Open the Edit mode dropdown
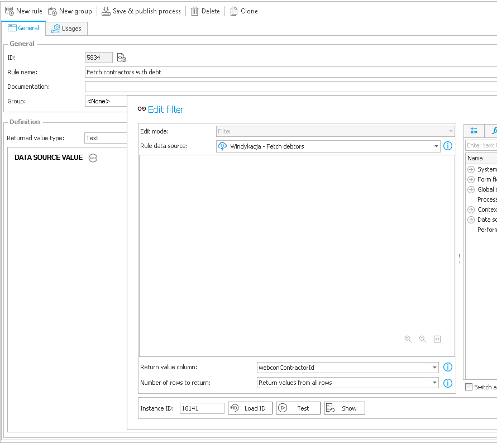Image resolution: width=497 pixels, height=448 pixels. (x=336, y=131)
